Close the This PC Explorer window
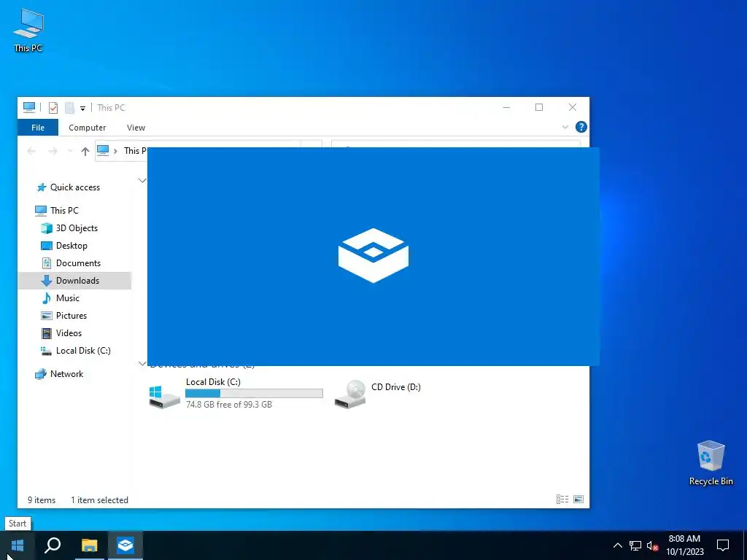Screen dimensions: 747x560 point(573,108)
